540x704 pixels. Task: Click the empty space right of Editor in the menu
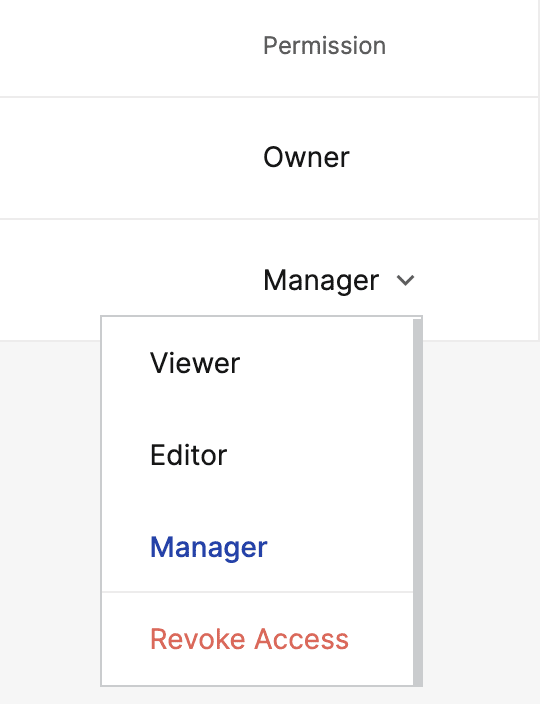[x=320, y=455]
